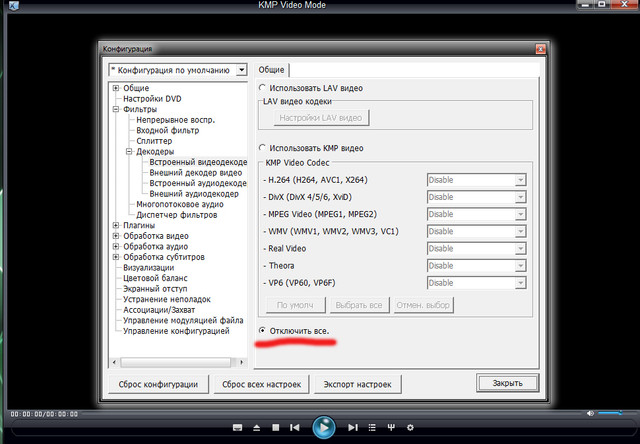Viewport: 640px width, 444px height.
Task: Select Внешний декодер видео in the tree
Action: 196,173
